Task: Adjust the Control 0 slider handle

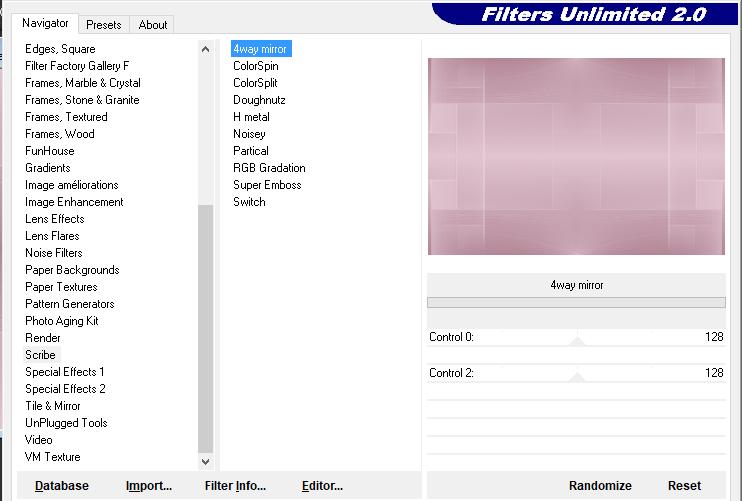Action: tap(577, 341)
